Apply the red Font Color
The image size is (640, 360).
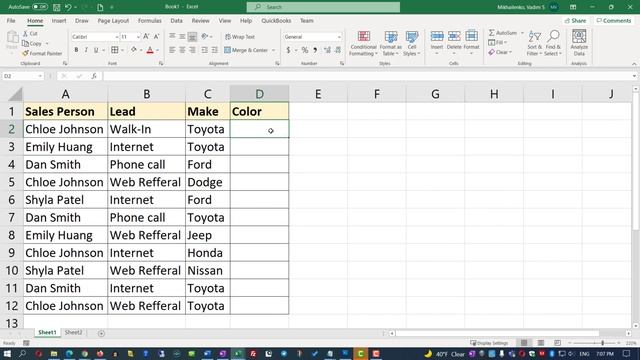[x=150, y=50]
